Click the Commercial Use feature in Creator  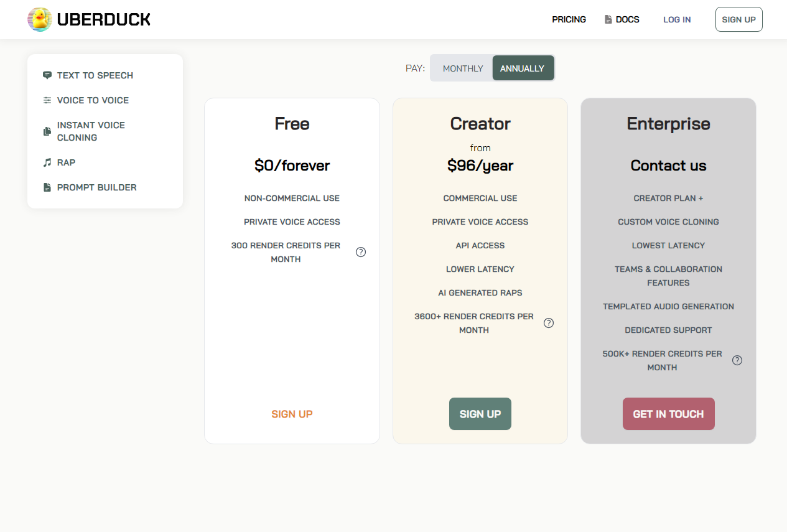(480, 198)
